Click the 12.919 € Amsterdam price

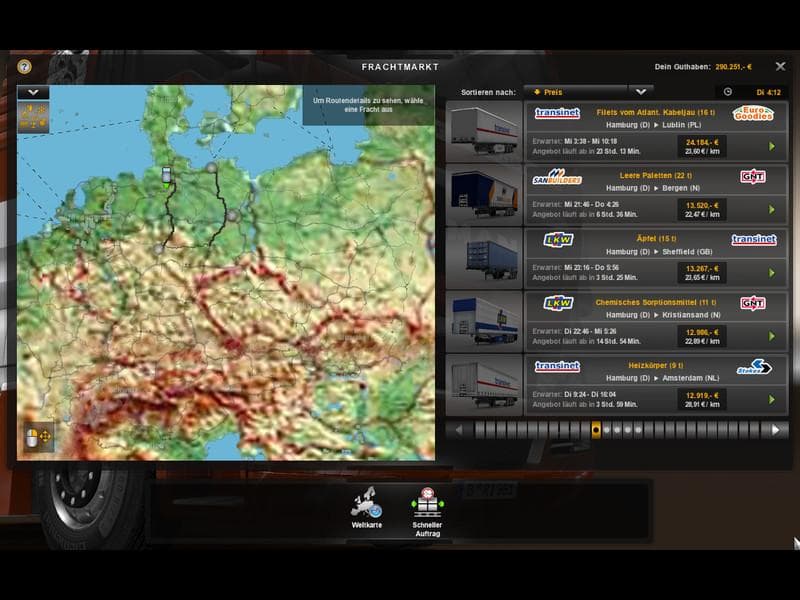click(702, 395)
